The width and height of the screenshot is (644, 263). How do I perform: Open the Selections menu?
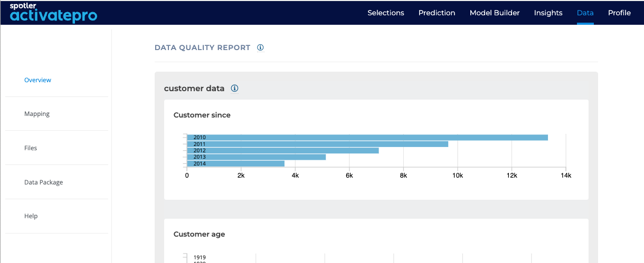click(x=386, y=13)
